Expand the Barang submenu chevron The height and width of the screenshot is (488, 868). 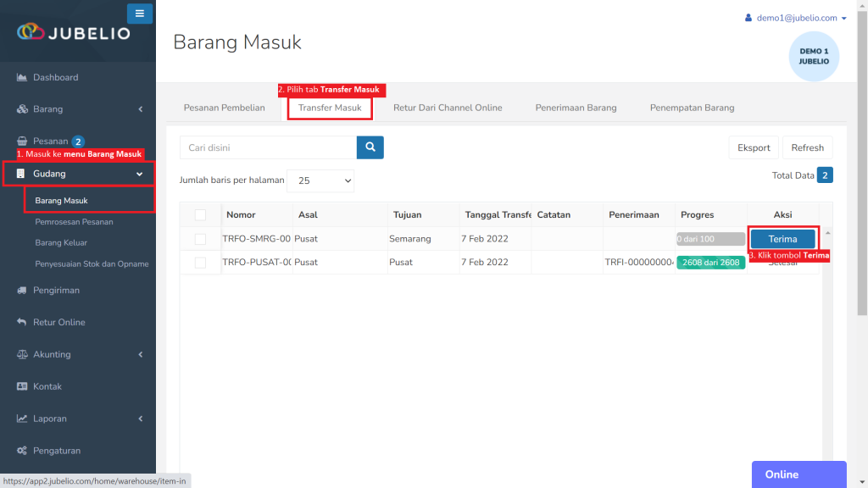tap(141, 109)
